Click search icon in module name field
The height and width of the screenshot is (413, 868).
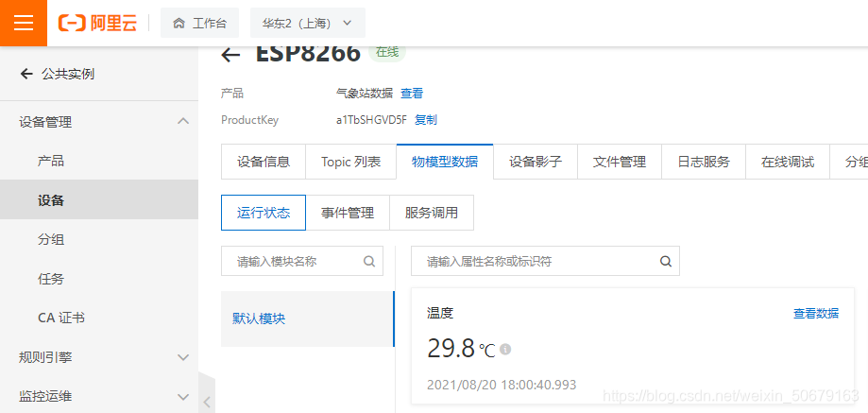click(x=369, y=261)
